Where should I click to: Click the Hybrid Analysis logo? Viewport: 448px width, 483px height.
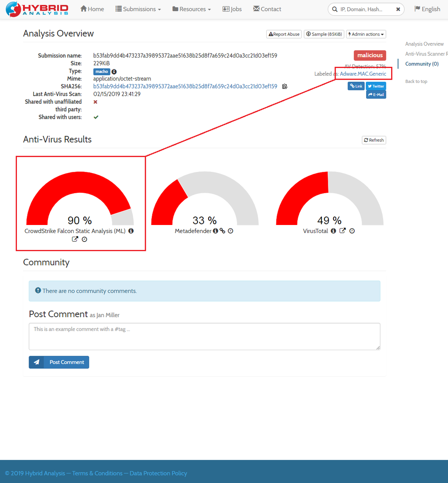coord(37,9)
